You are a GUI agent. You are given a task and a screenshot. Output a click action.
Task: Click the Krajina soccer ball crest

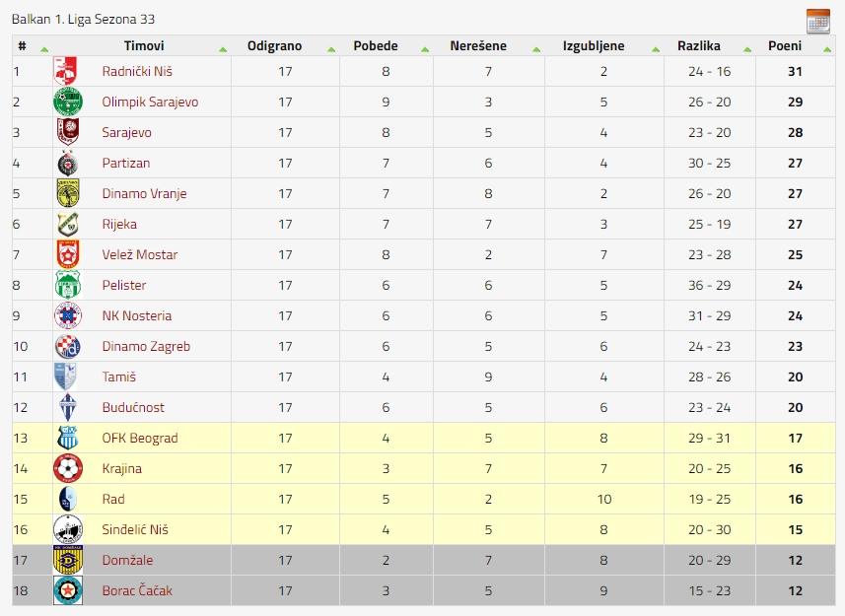pyautogui.click(x=68, y=468)
